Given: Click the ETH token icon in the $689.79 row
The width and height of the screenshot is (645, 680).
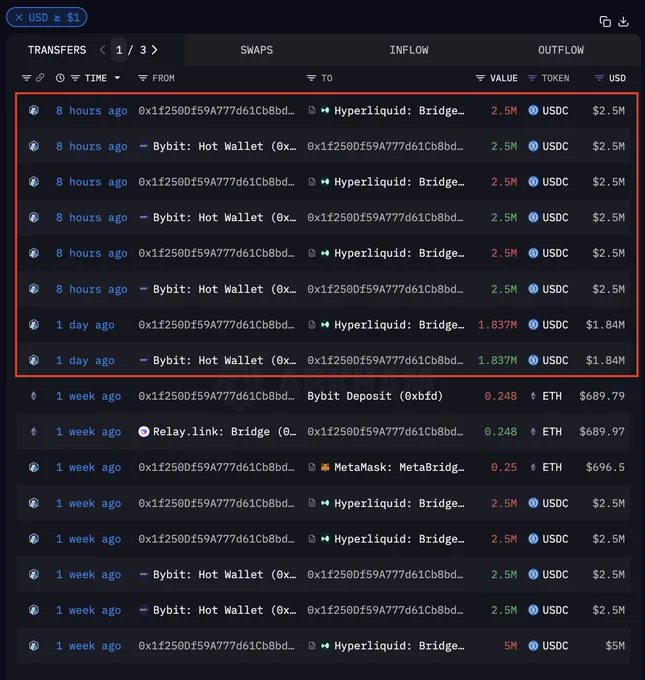Looking at the screenshot, I should coord(533,396).
